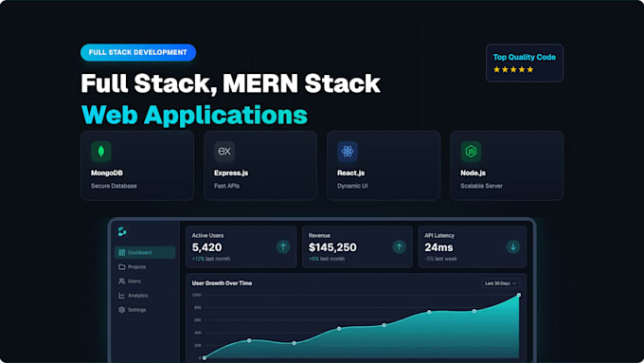The height and width of the screenshot is (363, 644).
Task: Click the Express.js card title
Action: pos(231,173)
